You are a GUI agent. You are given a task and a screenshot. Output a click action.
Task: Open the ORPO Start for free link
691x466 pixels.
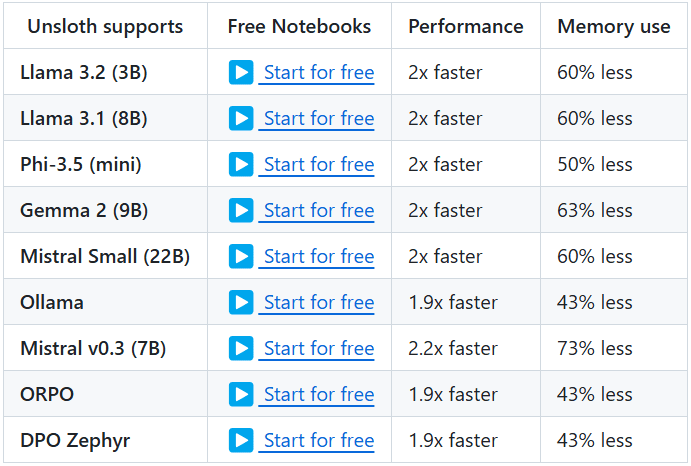[319, 395]
